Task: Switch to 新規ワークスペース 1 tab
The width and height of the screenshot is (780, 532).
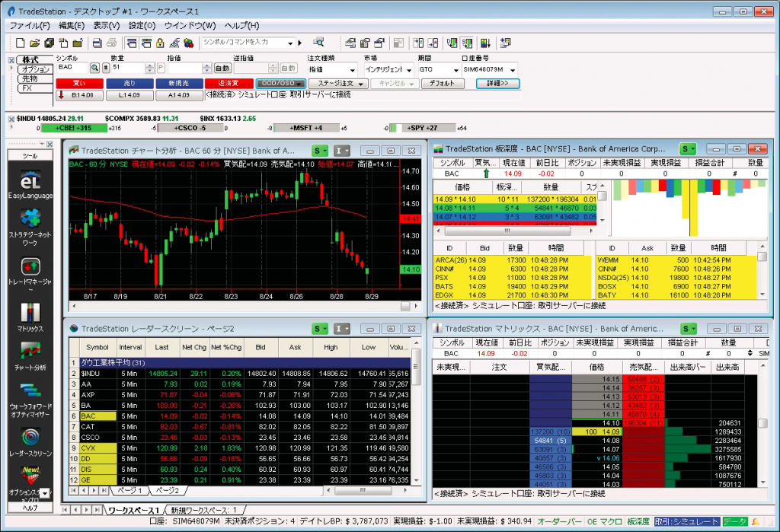Action: point(203,509)
